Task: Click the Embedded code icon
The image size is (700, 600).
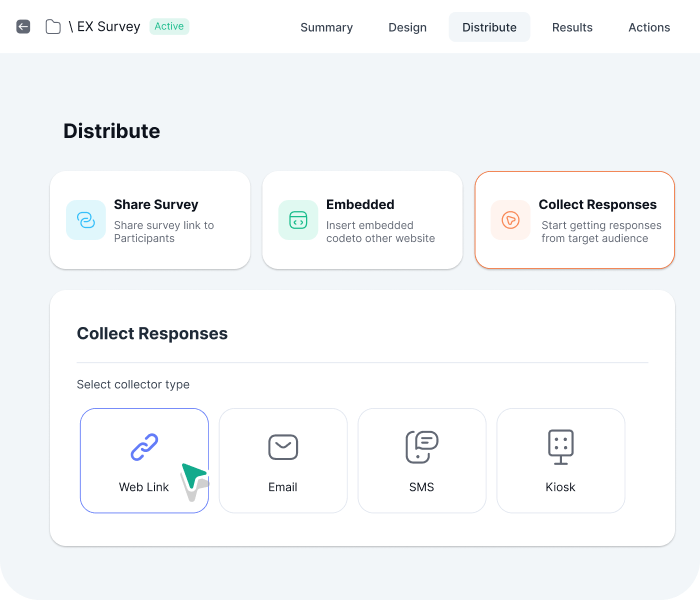Action: [298, 220]
